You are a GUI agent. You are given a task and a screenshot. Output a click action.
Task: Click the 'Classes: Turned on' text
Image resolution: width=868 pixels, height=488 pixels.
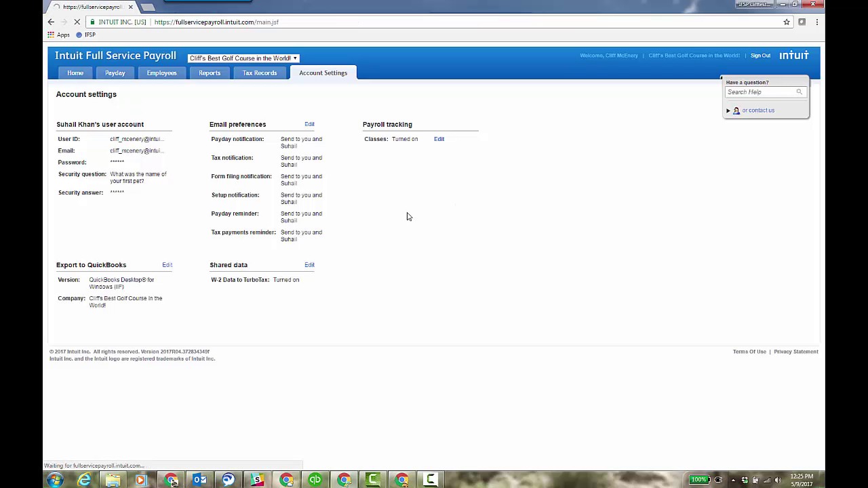391,139
